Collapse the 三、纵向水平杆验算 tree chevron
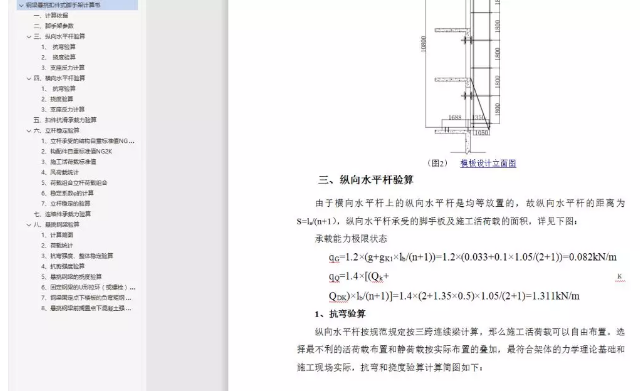 [29, 36]
